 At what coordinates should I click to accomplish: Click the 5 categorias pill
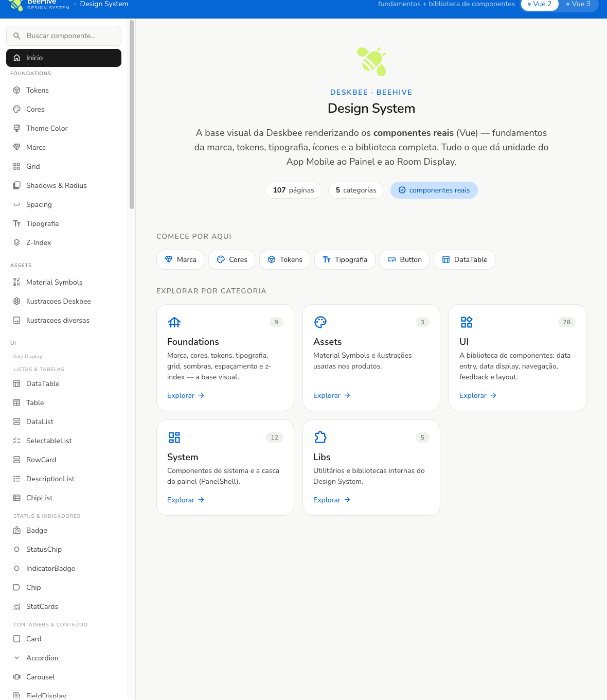[x=356, y=190]
